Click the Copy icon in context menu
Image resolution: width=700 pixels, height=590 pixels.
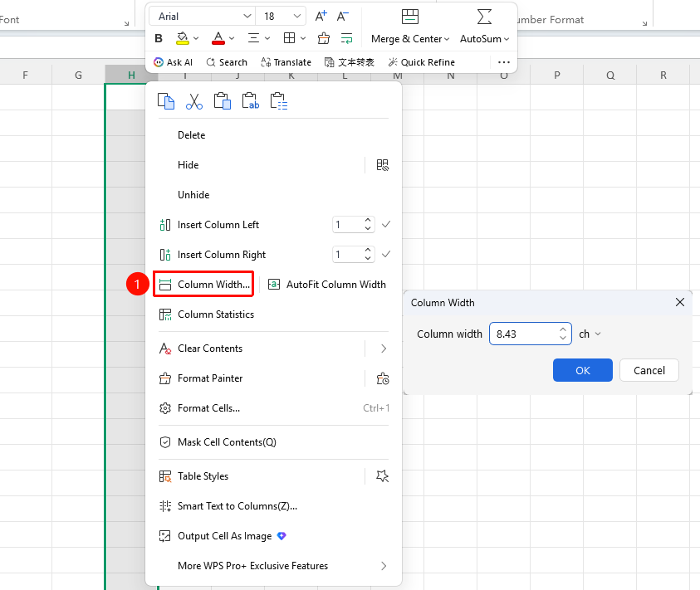point(166,101)
